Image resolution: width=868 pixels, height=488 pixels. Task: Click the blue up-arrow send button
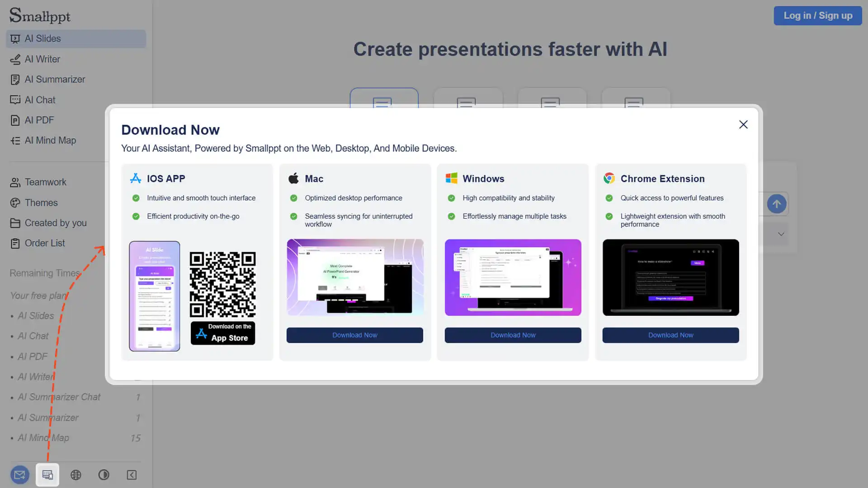777,204
